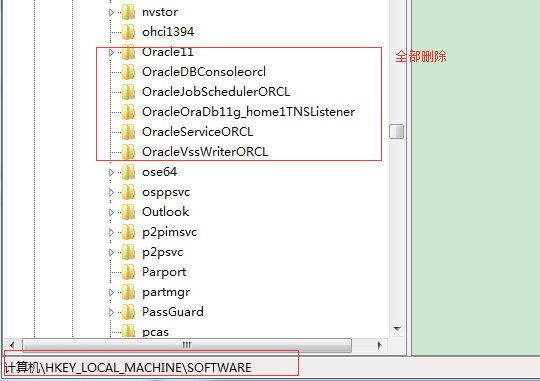Expand the p2pimsvc registry key
This screenshot has width=540, height=381.
pos(111,233)
